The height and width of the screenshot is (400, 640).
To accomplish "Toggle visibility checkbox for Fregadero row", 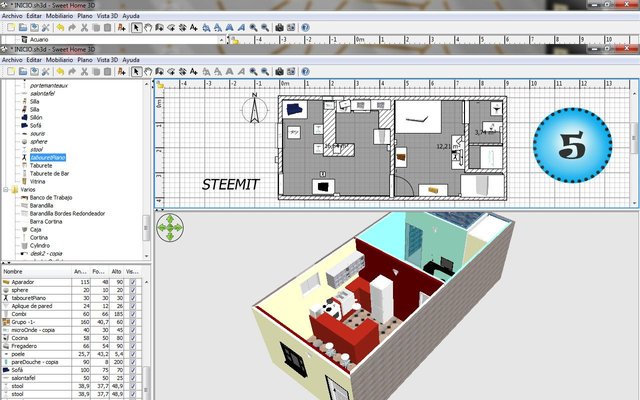I will pos(133,346).
